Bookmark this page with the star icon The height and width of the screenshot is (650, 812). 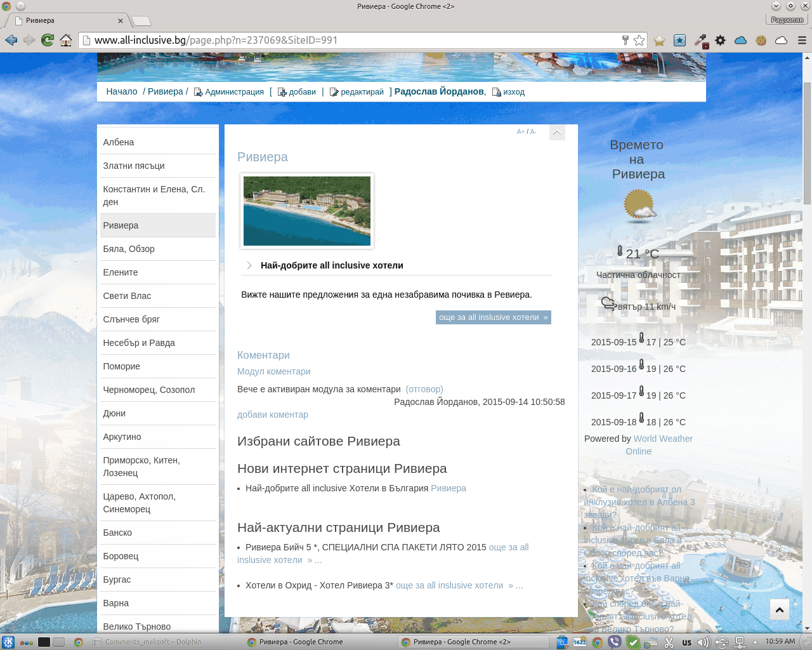click(639, 40)
